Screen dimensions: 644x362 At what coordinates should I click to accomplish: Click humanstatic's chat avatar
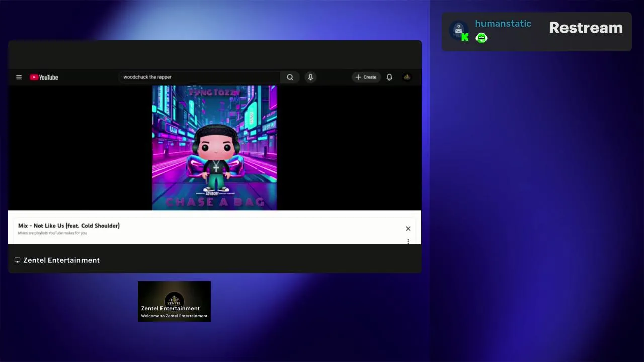tap(458, 31)
